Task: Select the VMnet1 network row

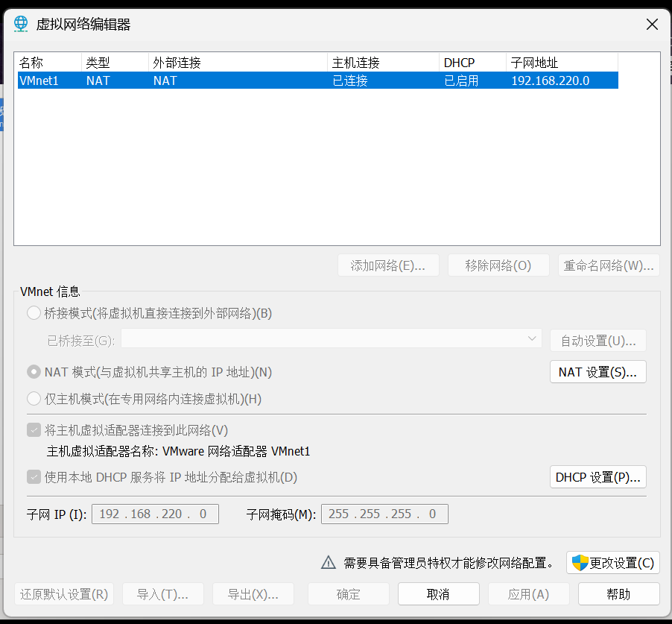Action: tap(317, 81)
